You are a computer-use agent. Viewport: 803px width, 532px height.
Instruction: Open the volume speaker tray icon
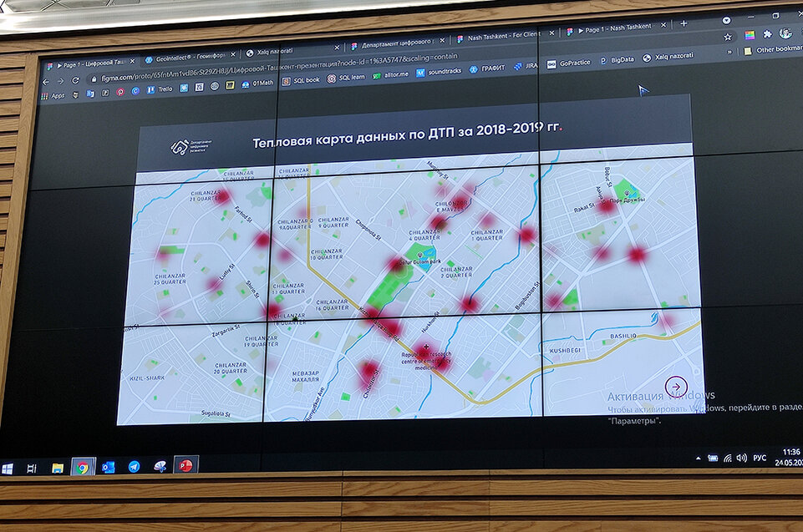(741, 458)
